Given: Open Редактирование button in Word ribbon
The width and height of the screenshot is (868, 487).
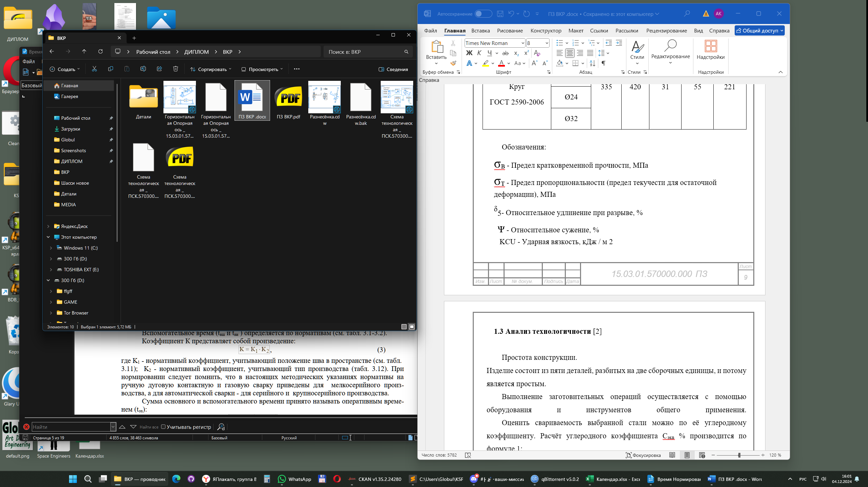Looking at the screenshot, I should 670,52.
